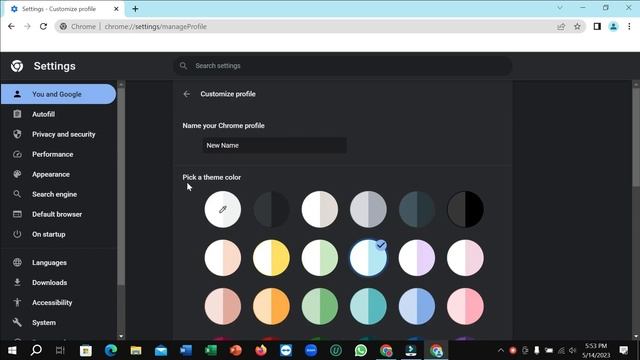This screenshot has height=360, width=640.
Task: Close the Settings - Customize profile tab
Action: coord(116,9)
